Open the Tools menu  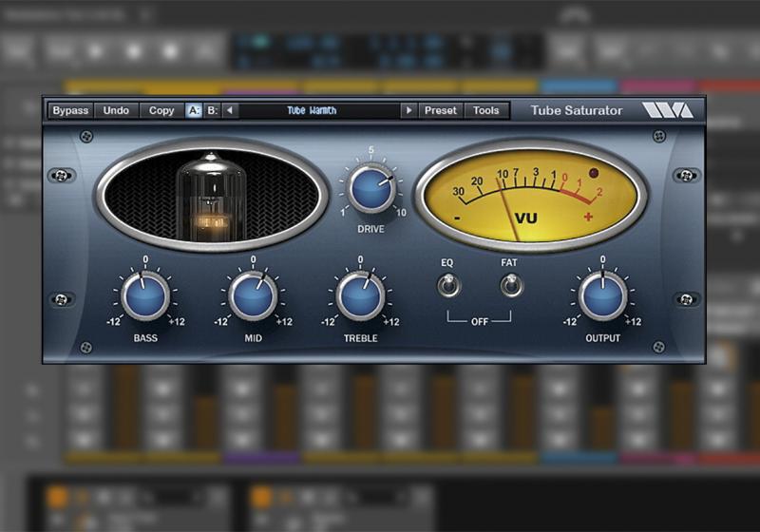[x=486, y=110]
